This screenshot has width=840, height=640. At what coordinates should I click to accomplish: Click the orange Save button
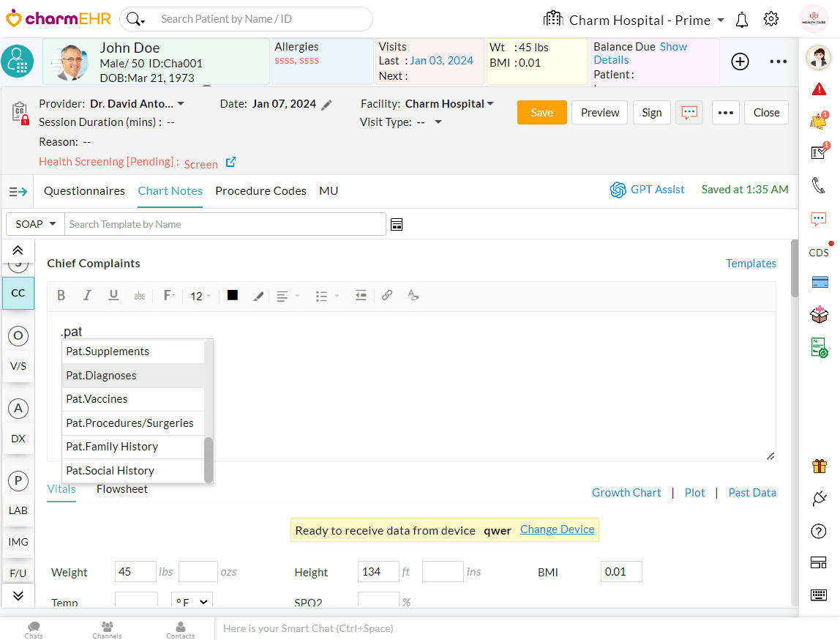(x=541, y=113)
